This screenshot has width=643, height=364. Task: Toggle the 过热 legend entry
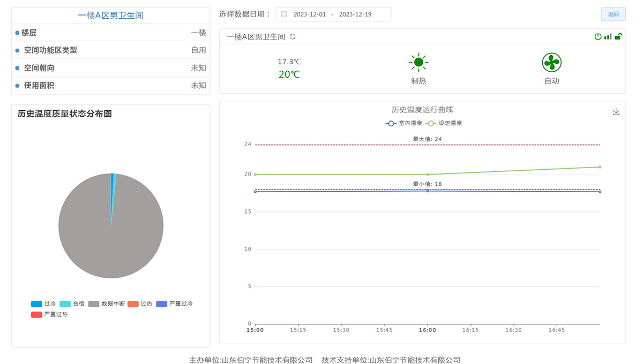pyautogui.click(x=140, y=304)
